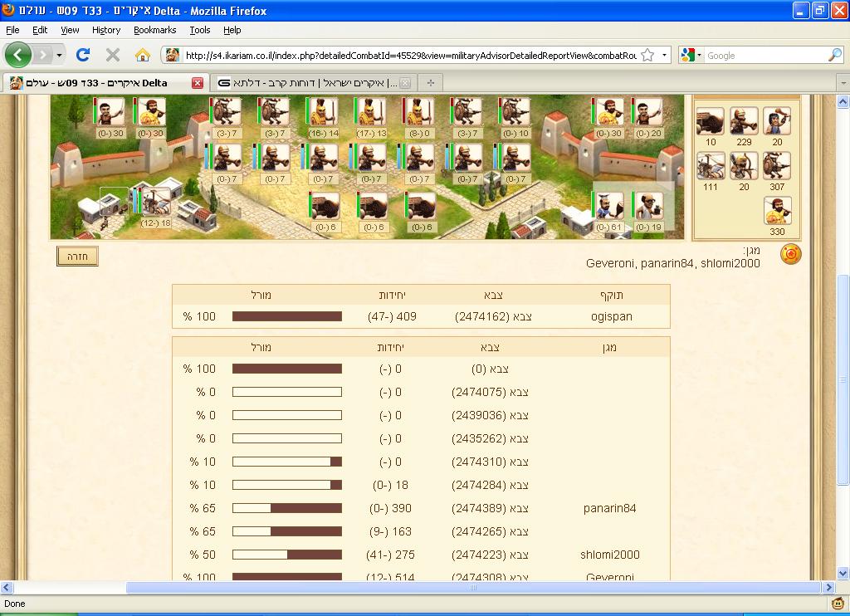Image resolution: width=850 pixels, height=616 pixels.
Task: Open the navigation history dropdown arrow
Action: click(x=58, y=56)
